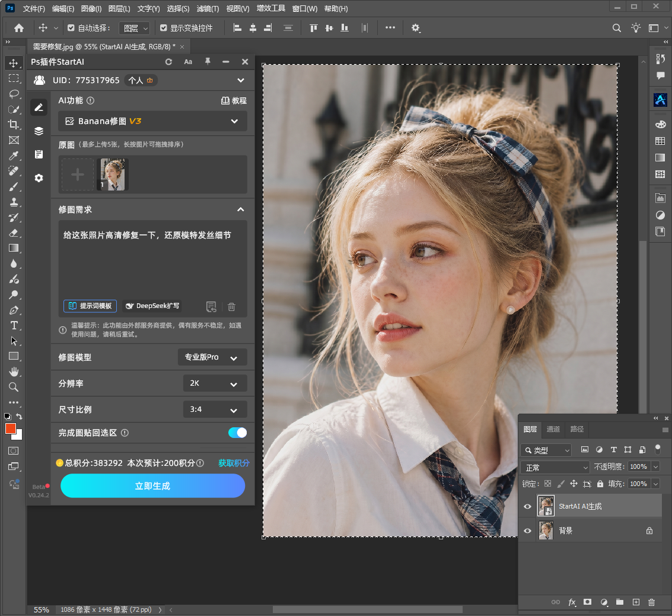Pin the StartAI plugin panel

[208, 62]
